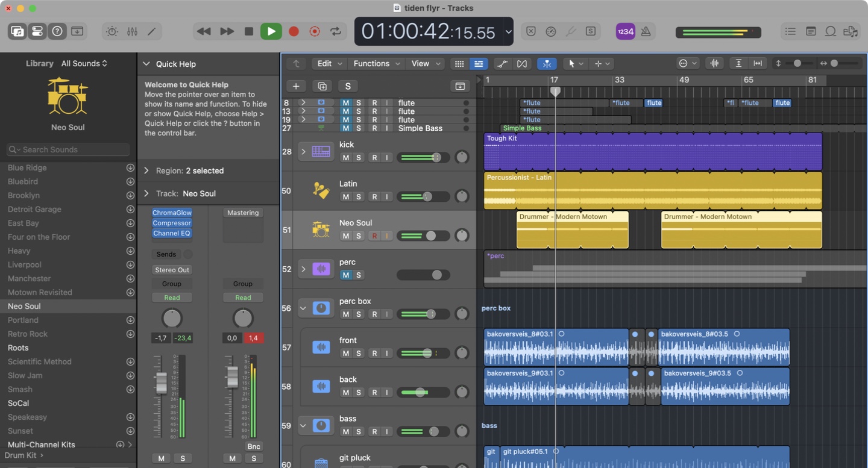The width and height of the screenshot is (868, 468).
Task: Click the Stereo Out output button
Action: pyautogui.click(x=171, y=270)
